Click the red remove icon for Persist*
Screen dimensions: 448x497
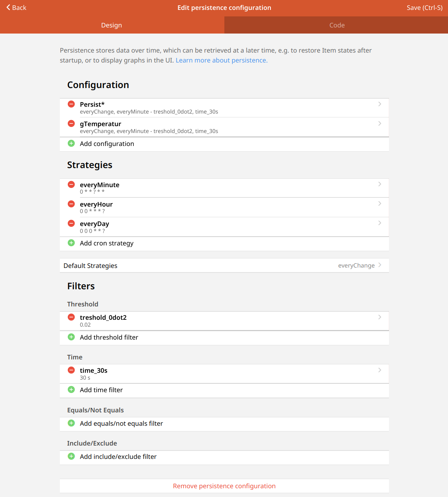point(71,104)
